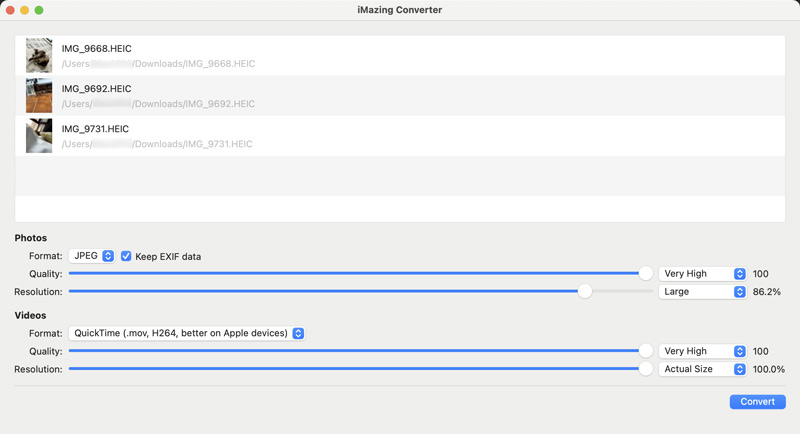Screen dimensions: 800x434
Task: Click the Videos Quality value 100
Action: [761, 351]
